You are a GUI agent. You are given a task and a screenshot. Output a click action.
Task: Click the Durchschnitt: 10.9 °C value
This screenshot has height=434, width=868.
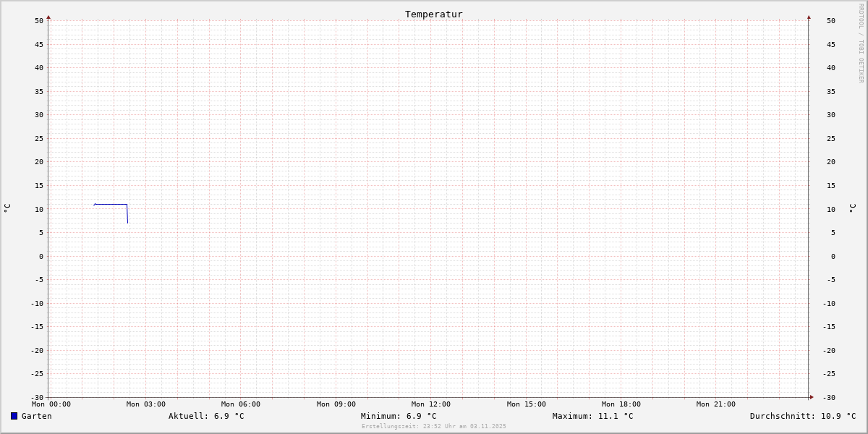tap(803, 416)
